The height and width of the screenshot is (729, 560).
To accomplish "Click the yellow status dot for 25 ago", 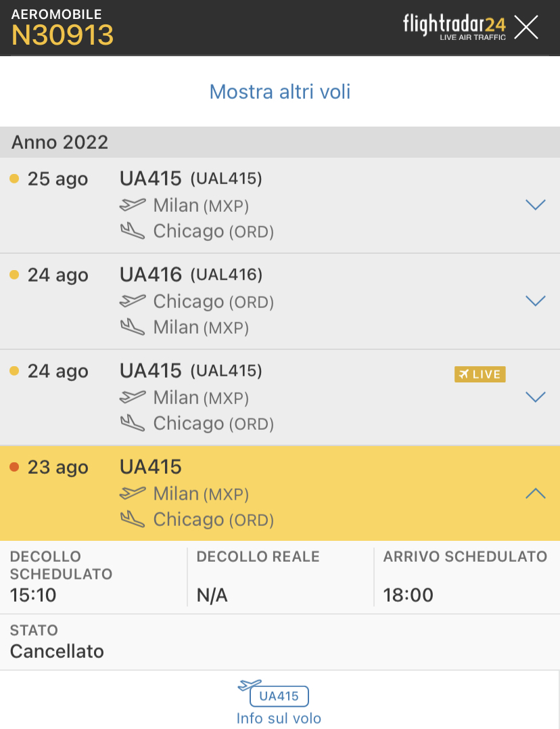I will click(x=14, y=179).
